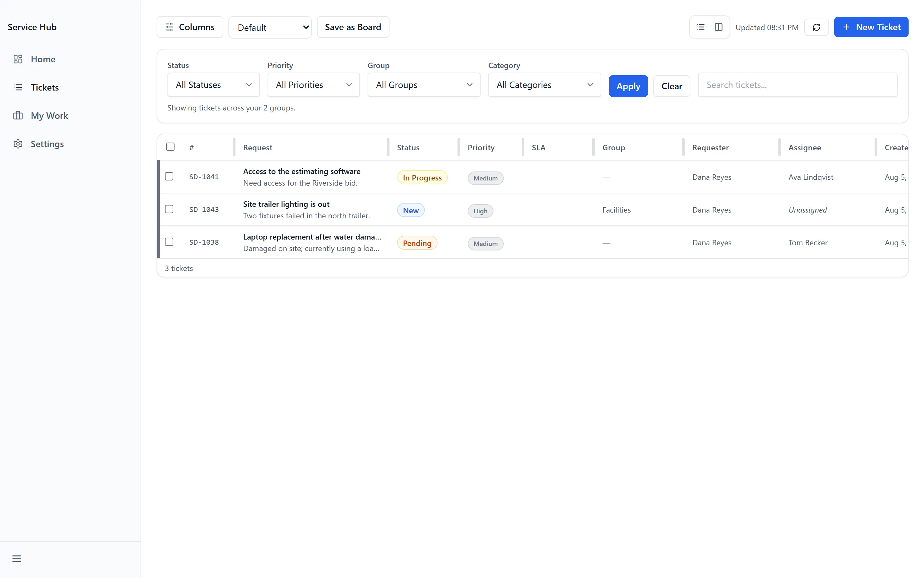
Task: Click the Group column header
Action: click(x=613, y=148)
